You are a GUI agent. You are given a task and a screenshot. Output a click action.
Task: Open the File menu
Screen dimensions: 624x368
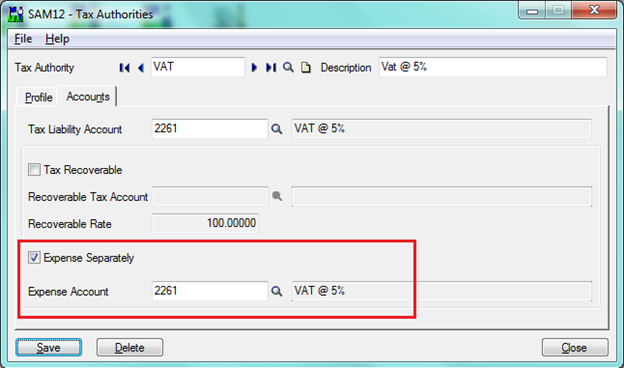point(23,39)
